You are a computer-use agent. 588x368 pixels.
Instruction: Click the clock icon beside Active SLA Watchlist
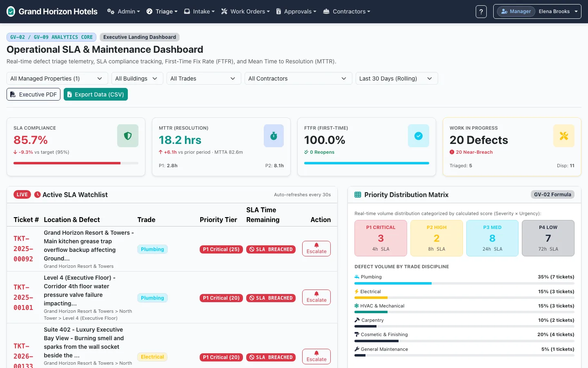38,195
